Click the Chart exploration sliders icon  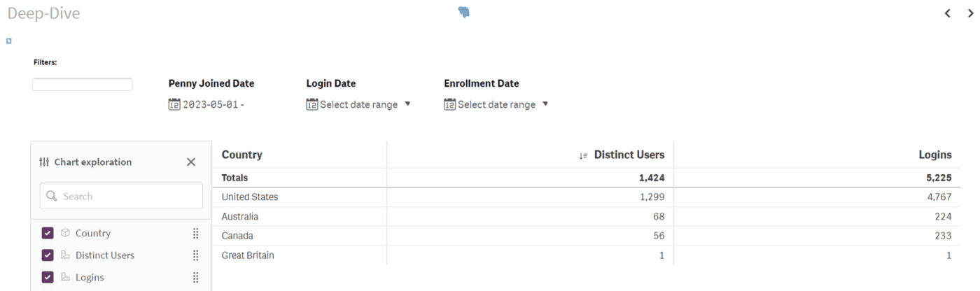pos(44,162)
